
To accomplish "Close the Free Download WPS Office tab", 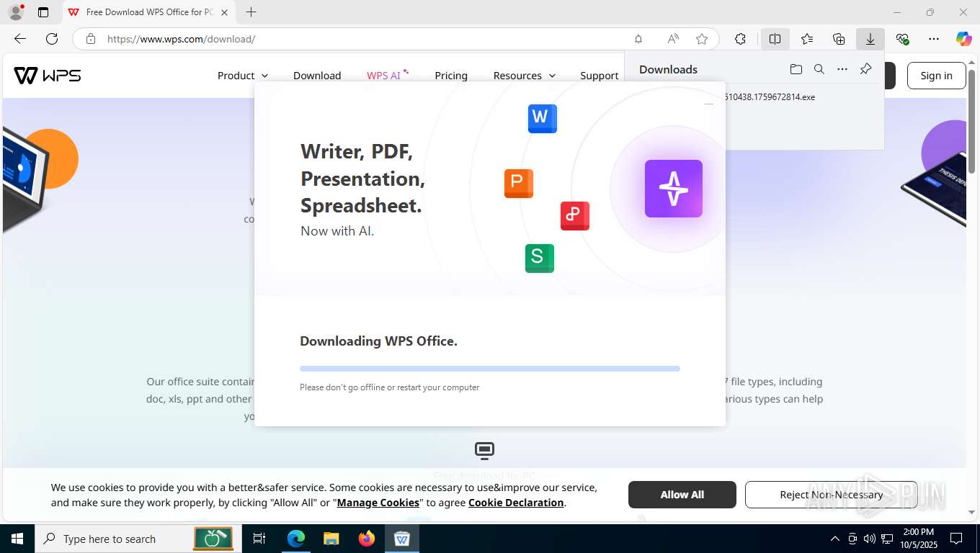I will click(x=224, y=12).
